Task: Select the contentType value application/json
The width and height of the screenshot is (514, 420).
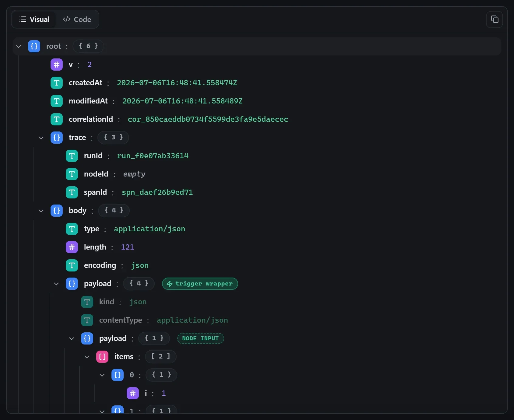Action: [x=192, y=320]
